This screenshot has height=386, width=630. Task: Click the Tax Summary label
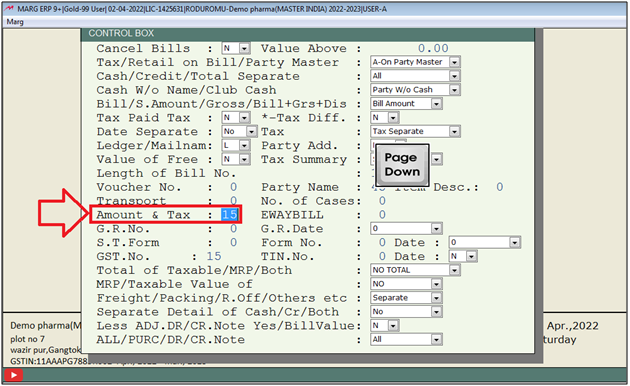pos(304,159)
